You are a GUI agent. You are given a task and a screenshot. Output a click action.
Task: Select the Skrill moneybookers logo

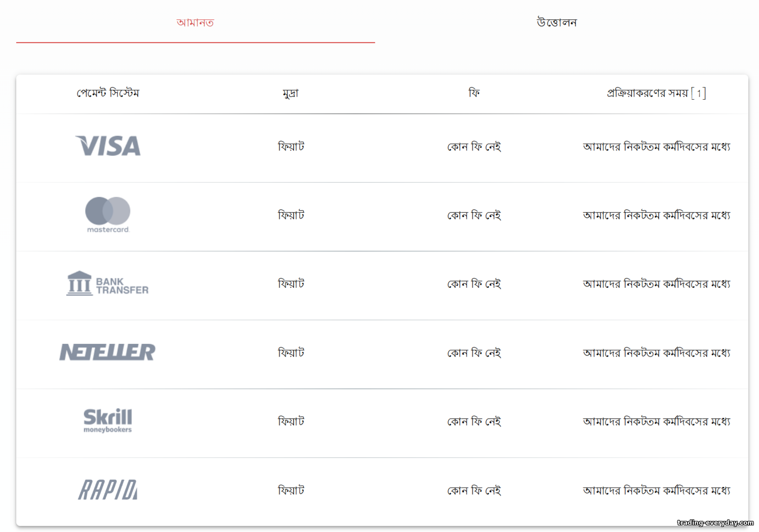point(108,421)
